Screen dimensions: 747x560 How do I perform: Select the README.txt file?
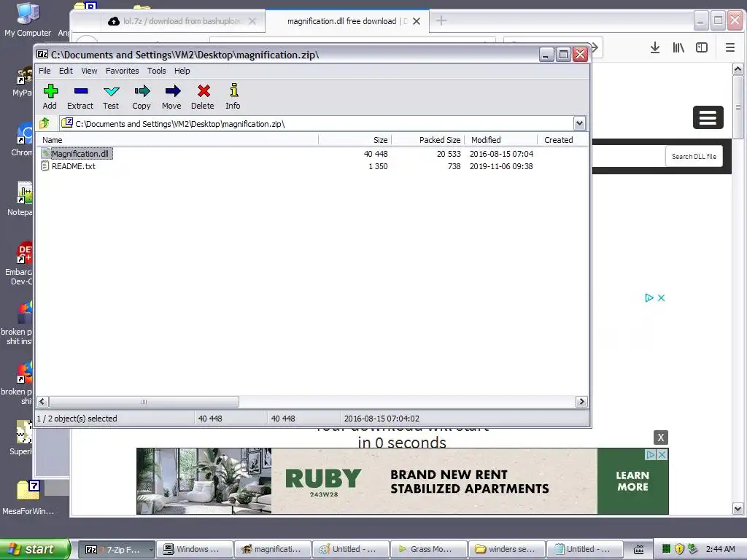(x=68, y=166)
